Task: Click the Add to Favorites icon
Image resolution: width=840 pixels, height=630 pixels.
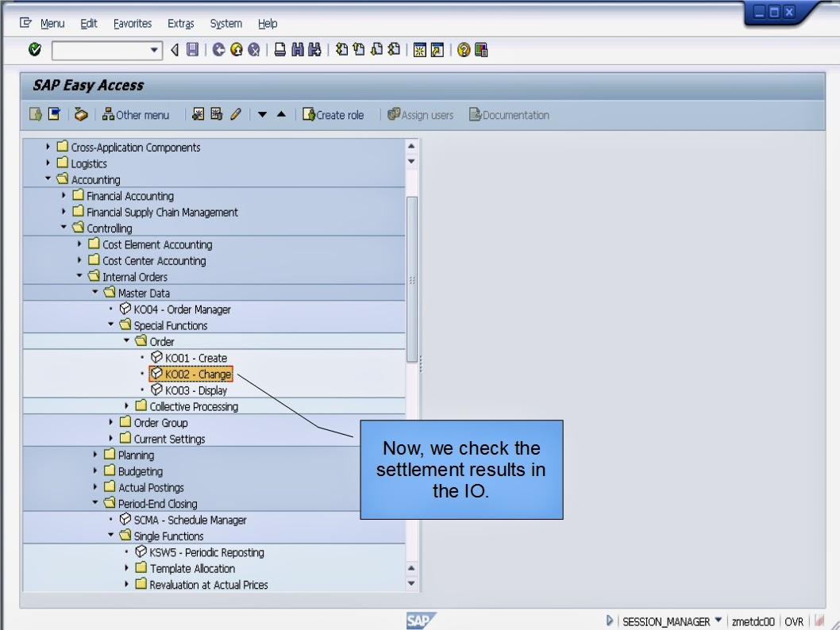Action: [198, 114]
